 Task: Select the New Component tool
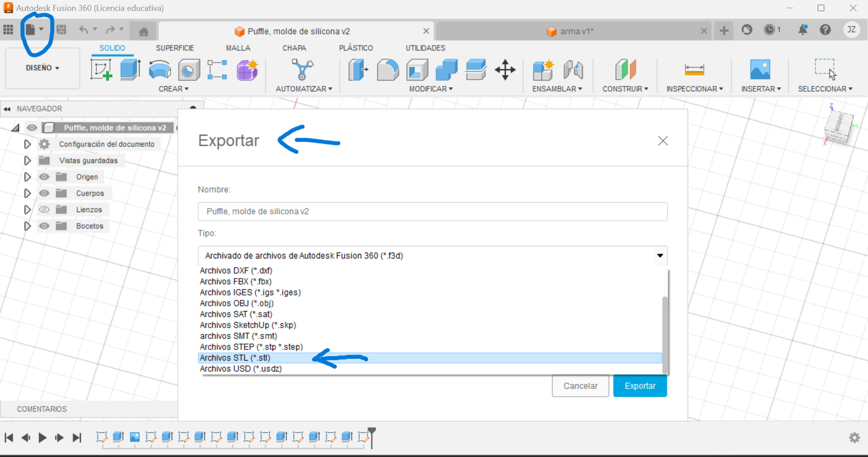(543, 70)
